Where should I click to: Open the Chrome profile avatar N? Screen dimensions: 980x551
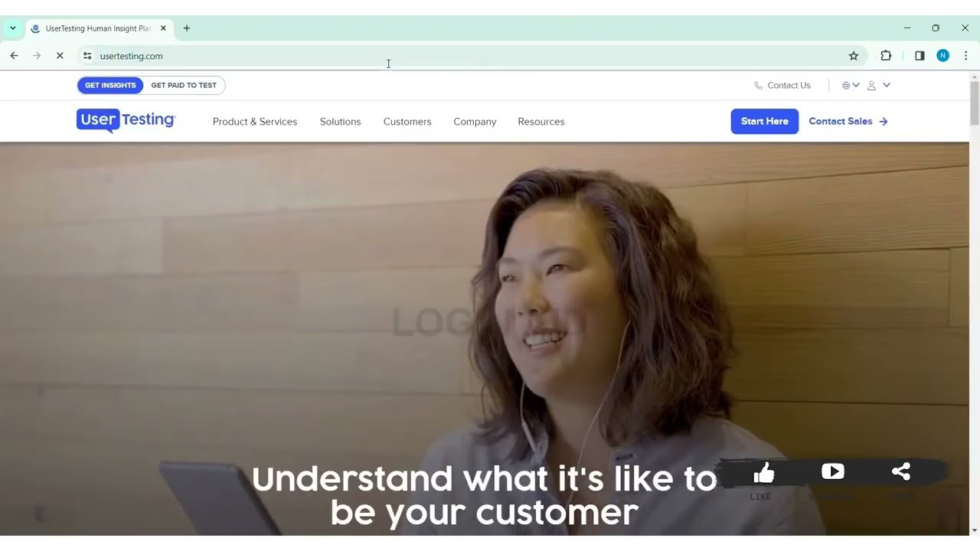click(942, 56)
